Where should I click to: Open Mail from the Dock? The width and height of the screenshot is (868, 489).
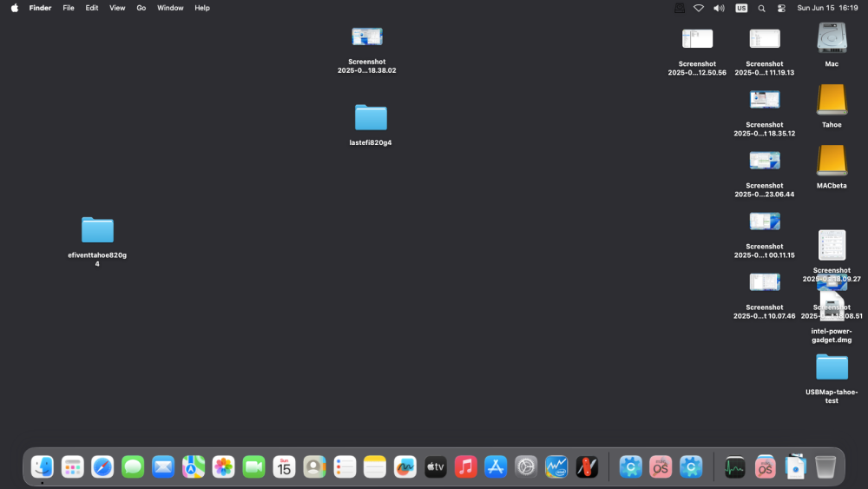pyautogui.click(x=163, y=466)
